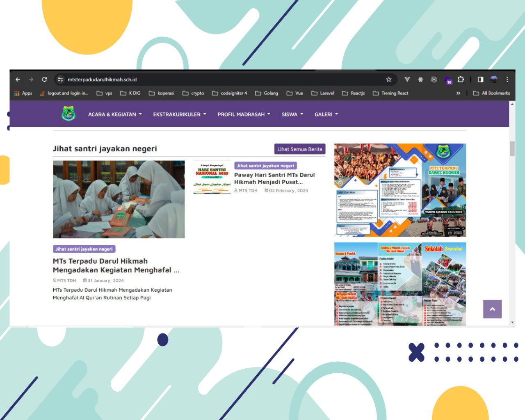Viewport: 525px width, 420px height.
Task: Expand the EKSTRAKURIKULER menu
Action: (180, 114)
